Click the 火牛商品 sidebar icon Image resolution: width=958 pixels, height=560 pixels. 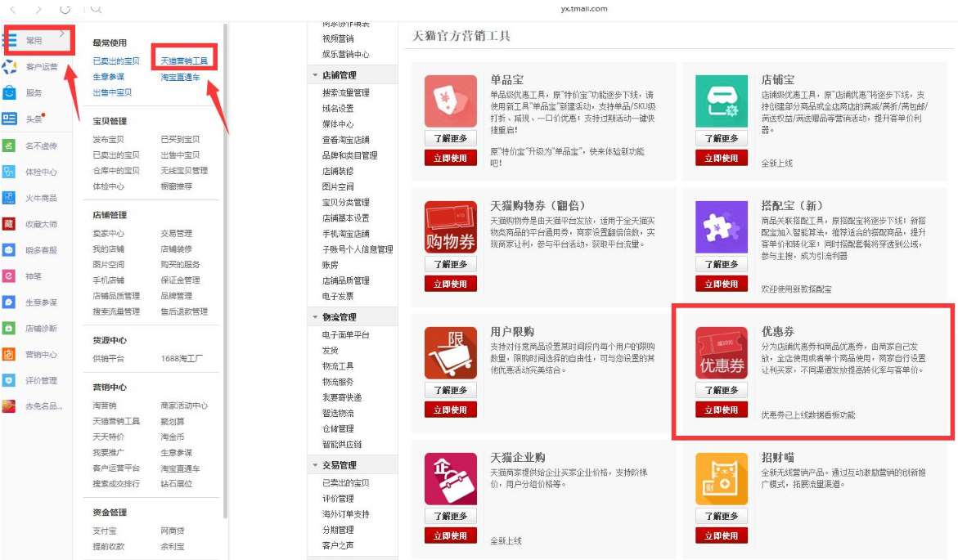[x=8, y=197]
